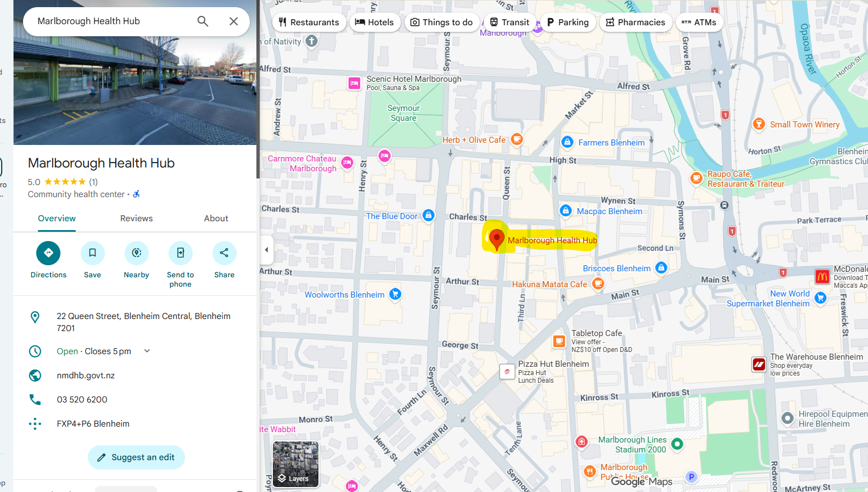868x492 pixels.
Task: Show Pharmacies on the map
Action: (x=636, y=23)
